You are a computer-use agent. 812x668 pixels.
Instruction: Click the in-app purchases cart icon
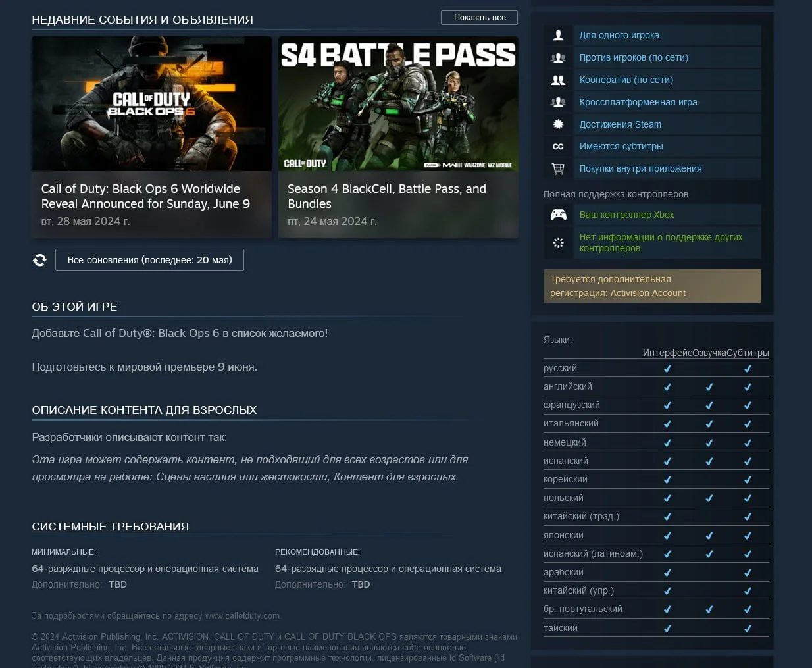pyautogui.click(x=558, y=169)
